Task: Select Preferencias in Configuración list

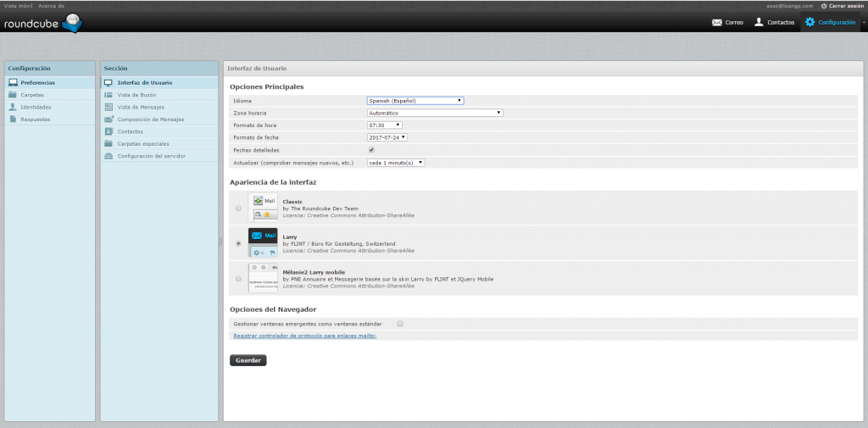Action: 49,83
